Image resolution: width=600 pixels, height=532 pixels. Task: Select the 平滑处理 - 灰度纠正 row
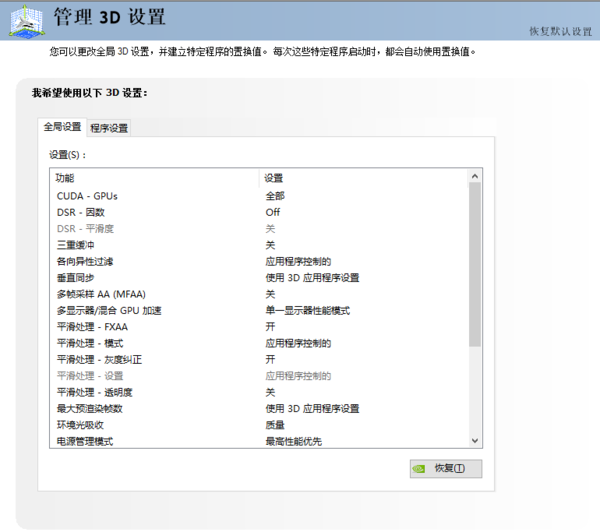259,360
